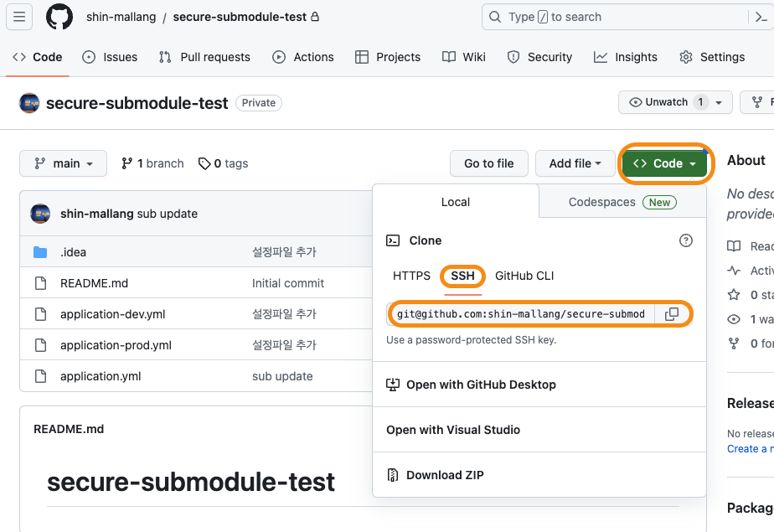Click the Readme book icon in About
This screenshot has height=532, width=774.
(x=734, y=245)
